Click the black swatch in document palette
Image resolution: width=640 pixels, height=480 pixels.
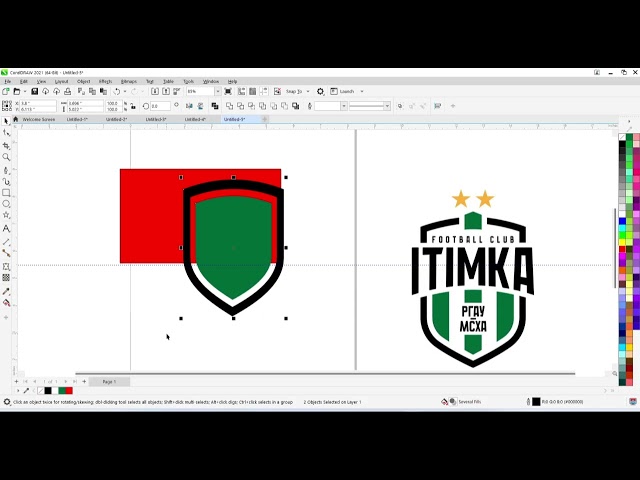(48, 391)
